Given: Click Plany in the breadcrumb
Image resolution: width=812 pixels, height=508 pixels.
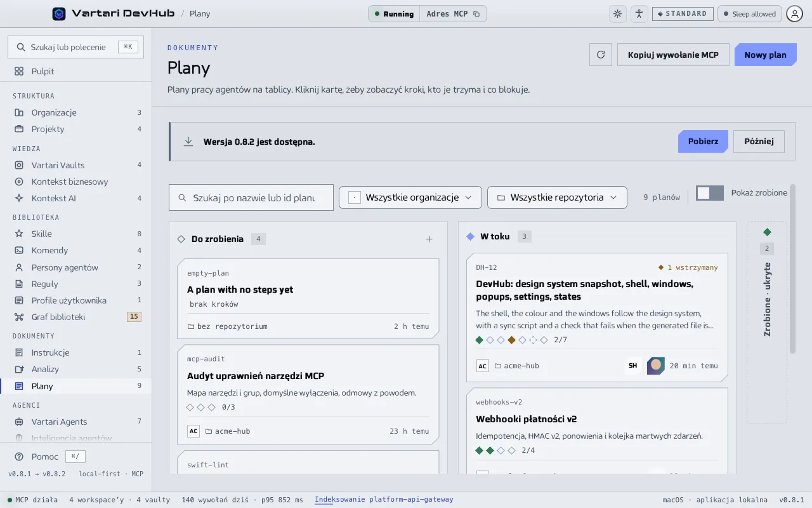Looking at the screenshot, I should coord(200,13).
